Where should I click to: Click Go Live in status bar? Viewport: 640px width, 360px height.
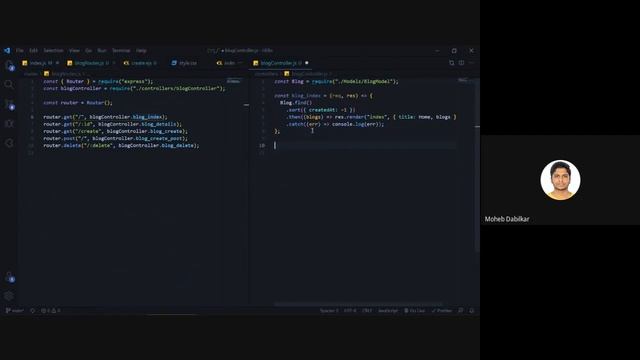(414, 311)
